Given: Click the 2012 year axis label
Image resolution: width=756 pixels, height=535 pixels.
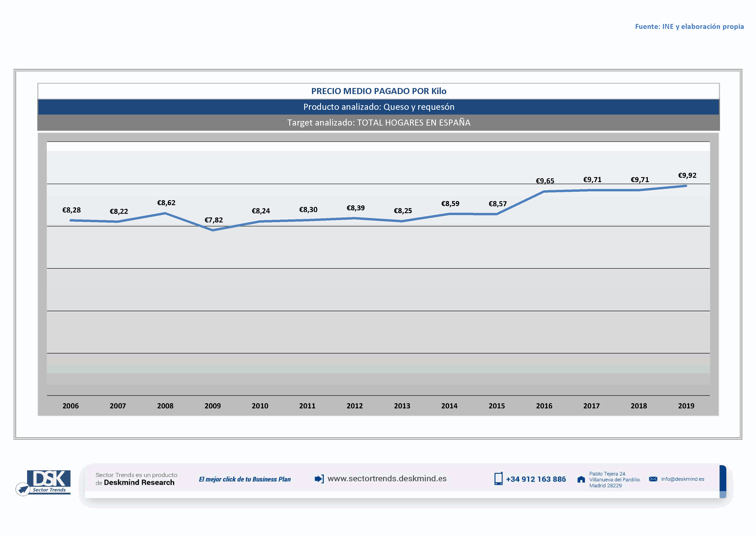Looking at the screenshot, I should pos(355,406).
